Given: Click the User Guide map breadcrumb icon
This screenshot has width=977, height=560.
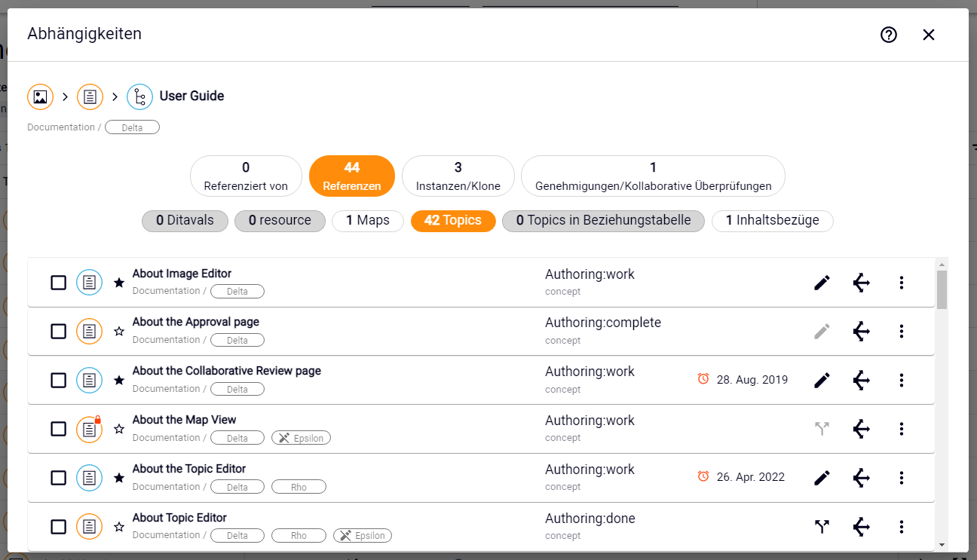Looking at the screenshot, I should click(139, 96).
